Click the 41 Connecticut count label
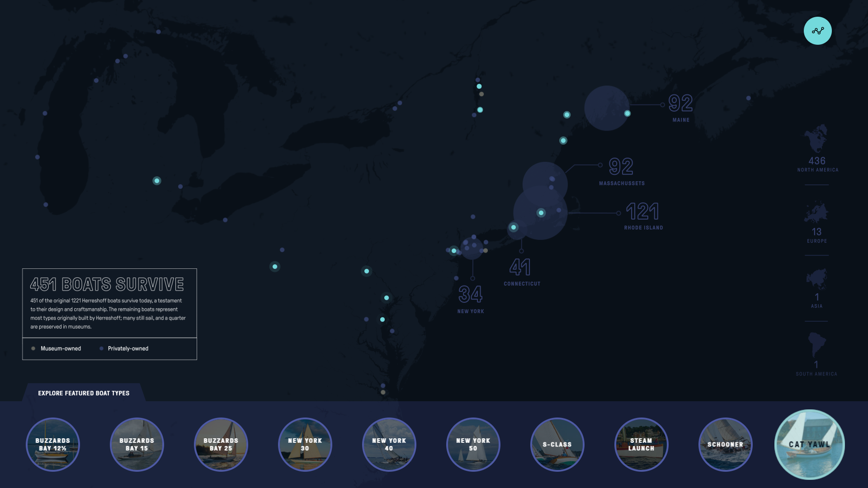This screenshot has width=868, height=488. coord(520,267)
